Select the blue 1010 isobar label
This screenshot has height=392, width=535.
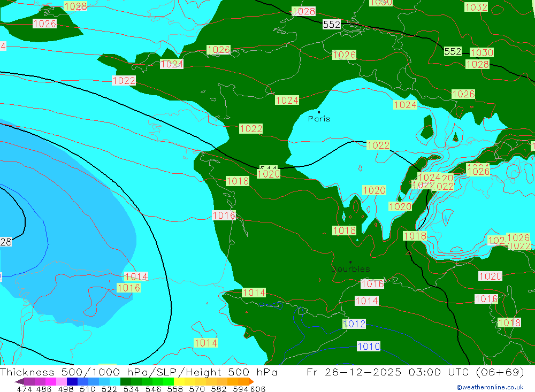pos(369,347)
